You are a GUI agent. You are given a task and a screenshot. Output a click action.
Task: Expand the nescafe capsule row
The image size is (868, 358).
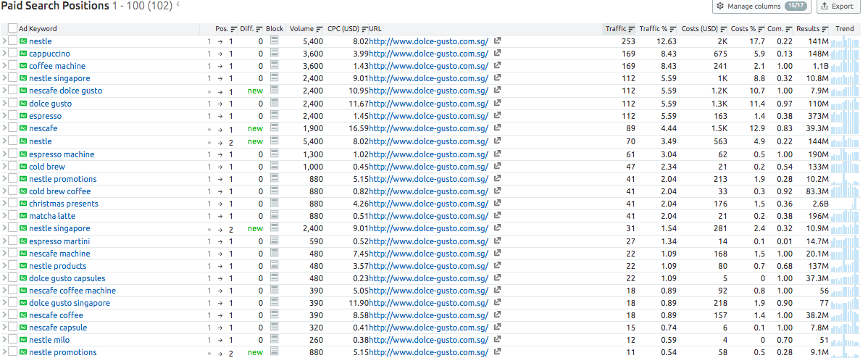click(4, 328)
